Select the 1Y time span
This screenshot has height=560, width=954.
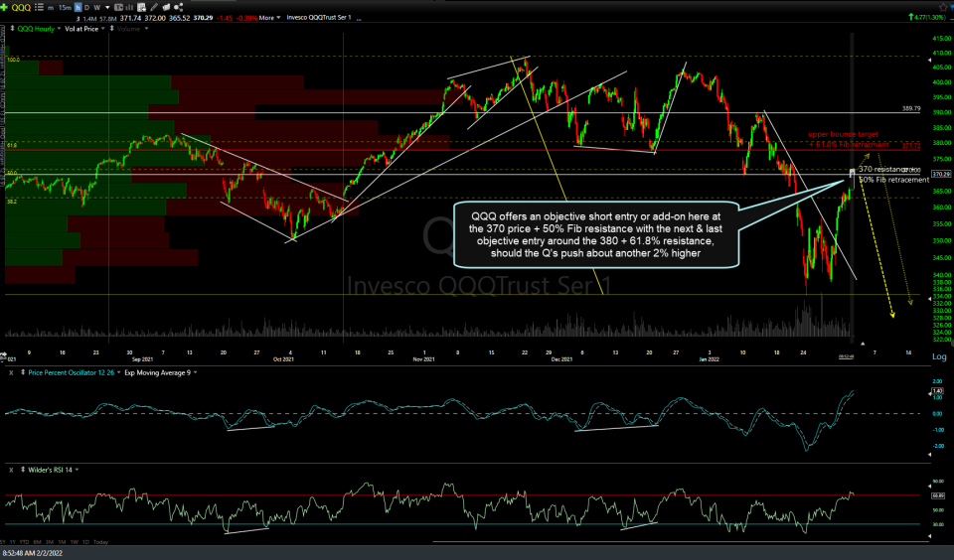click(13, 542)
